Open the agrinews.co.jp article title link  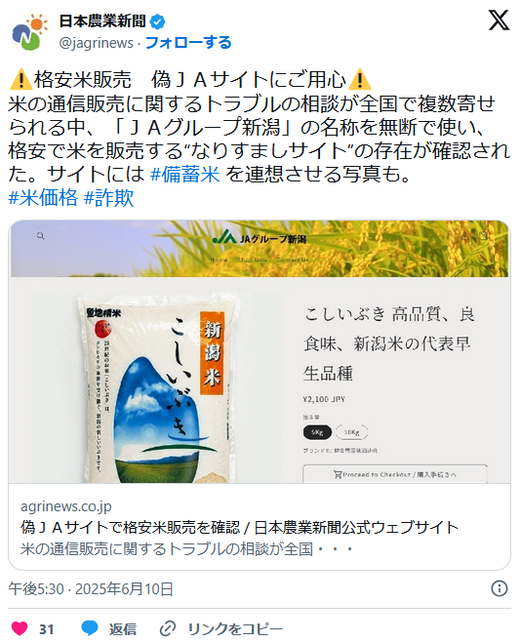click(x=239, y=527)
